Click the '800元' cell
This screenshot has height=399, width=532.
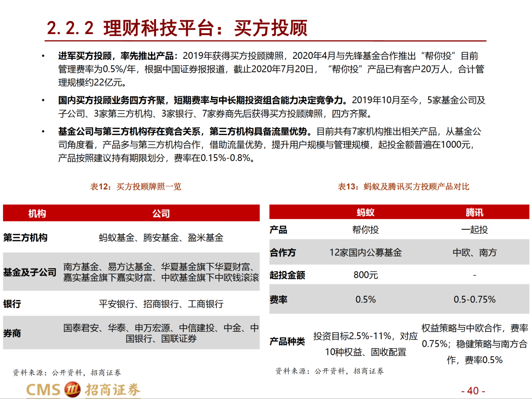coord(366,275)
